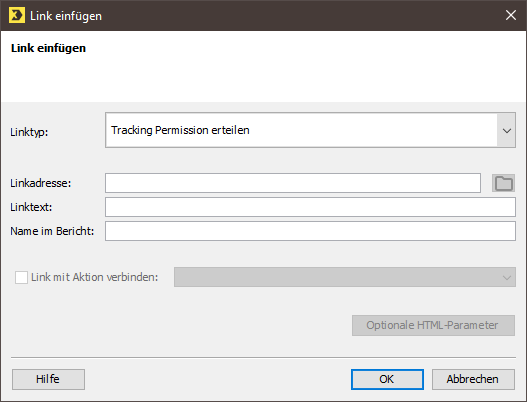Click the Hilfe button
This screenshot has width=527, height=402.
point(48,379)
